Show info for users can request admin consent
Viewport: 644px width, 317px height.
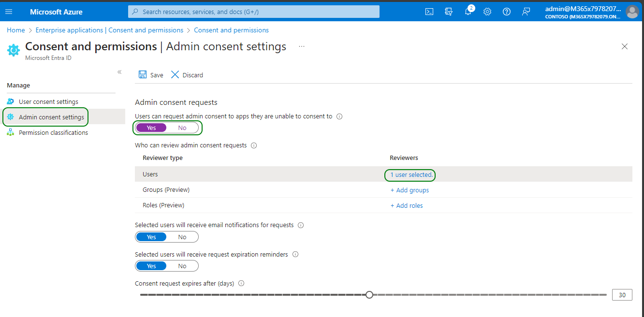pyautogui.click(x=339, y=116)
